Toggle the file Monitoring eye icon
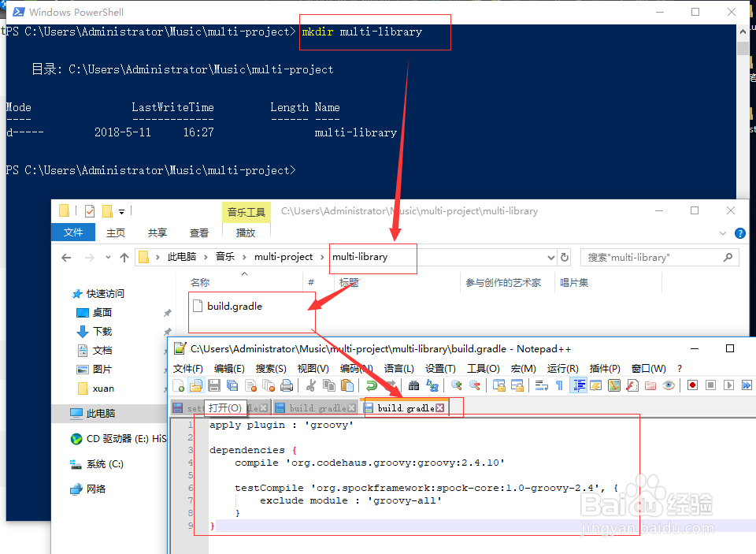 tap(669, 385)
